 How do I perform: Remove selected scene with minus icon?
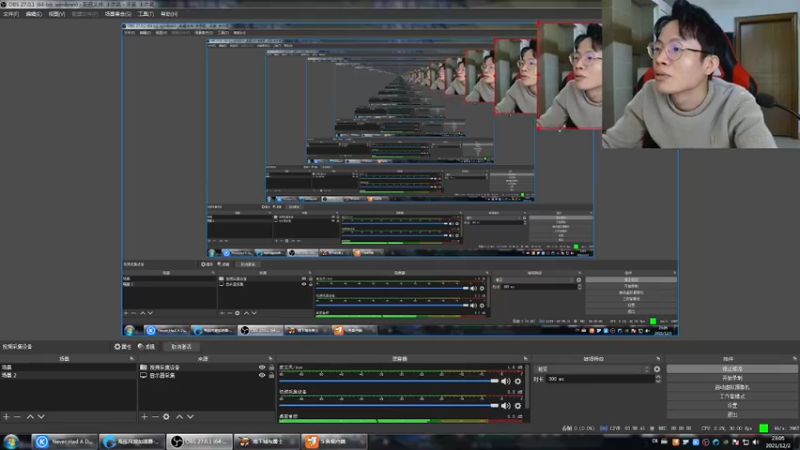[x=17, y=417]
